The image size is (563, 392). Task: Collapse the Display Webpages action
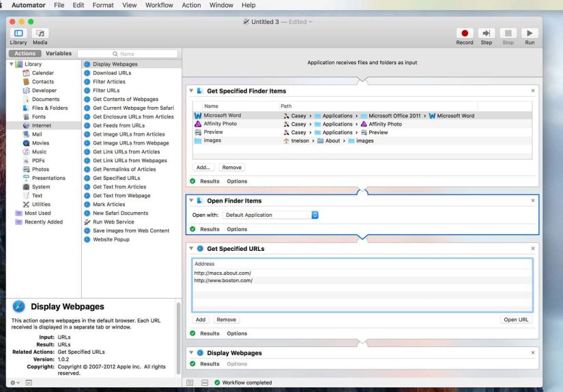[x=191, y=352]
